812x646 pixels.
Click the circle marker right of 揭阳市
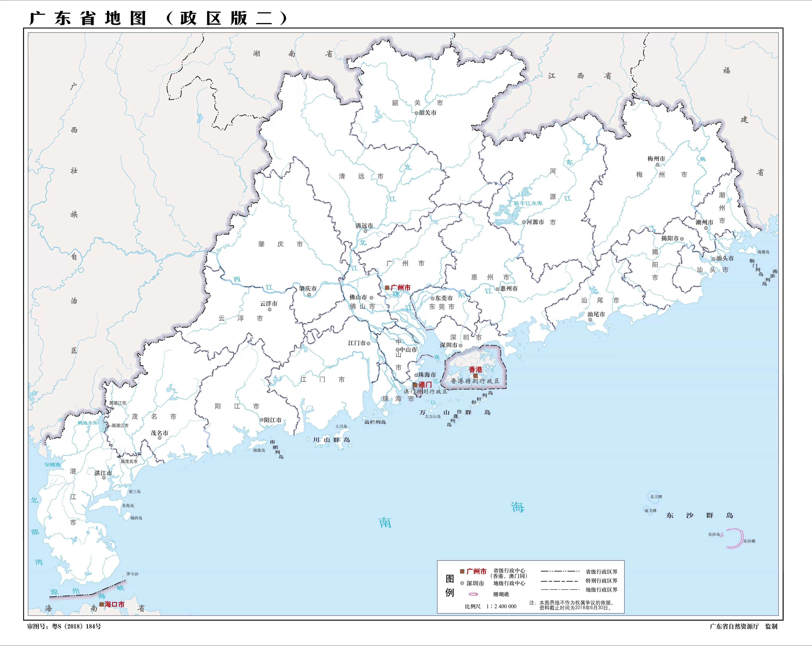tap(682, 239)
